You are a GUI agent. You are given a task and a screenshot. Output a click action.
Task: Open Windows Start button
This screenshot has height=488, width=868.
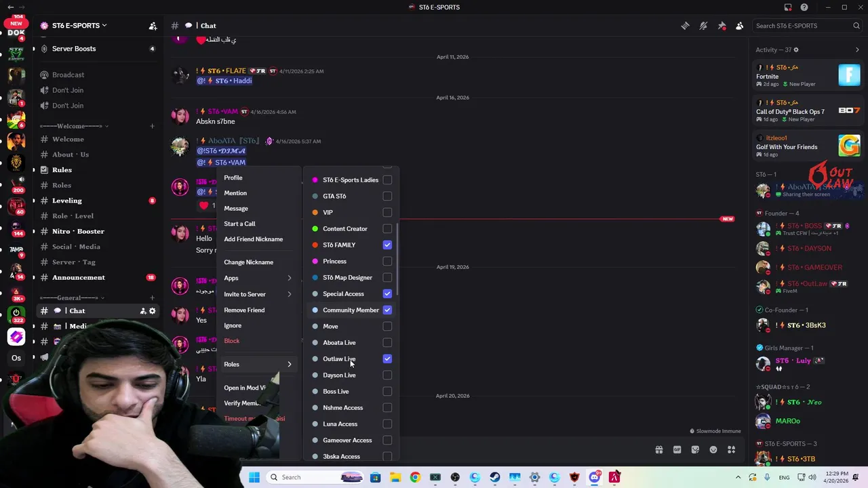(254, 477)
